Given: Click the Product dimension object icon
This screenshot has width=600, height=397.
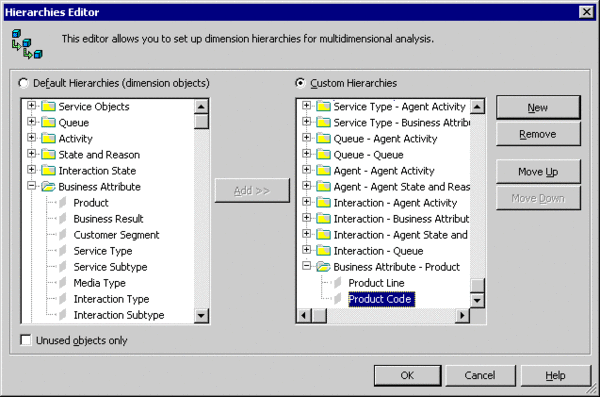Looking at the screenshot, I should 63,203.
